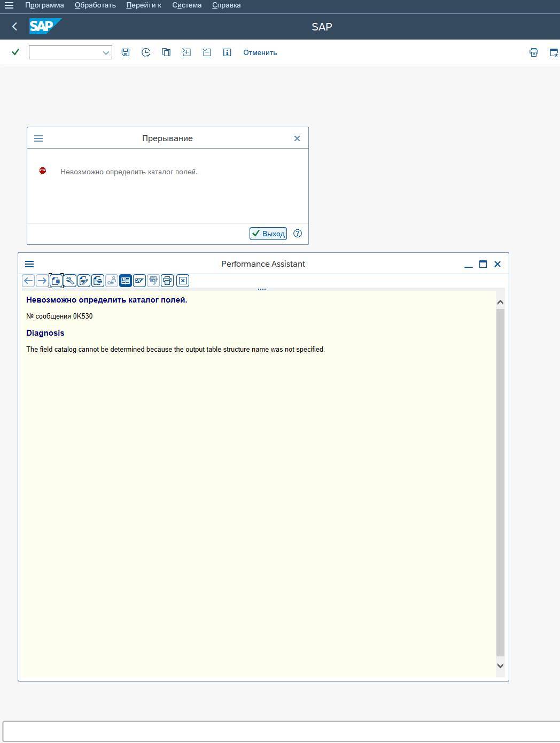Open the transaction command field dropdown

(106, 52)
